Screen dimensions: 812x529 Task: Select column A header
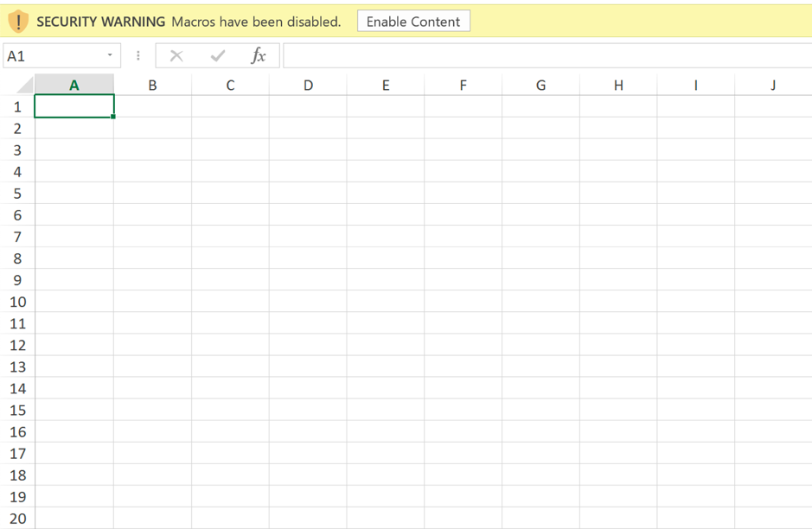(74, 85)
